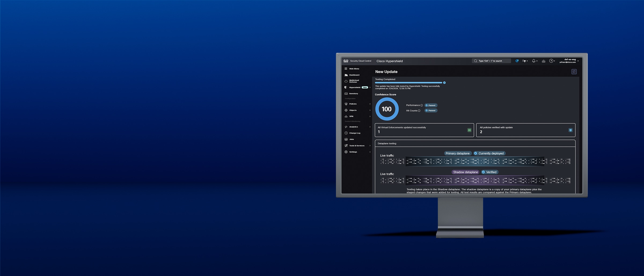The width and height of the screenshot is (644, 276).
Task: Expand the VPN section chevron
Action: tap(370, 116)
